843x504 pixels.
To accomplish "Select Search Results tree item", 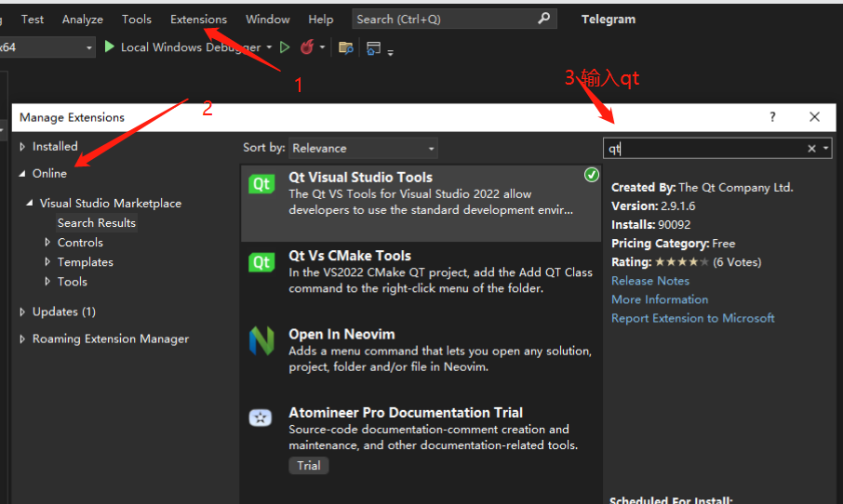I will pyautogui.click(x=97, y=223).
